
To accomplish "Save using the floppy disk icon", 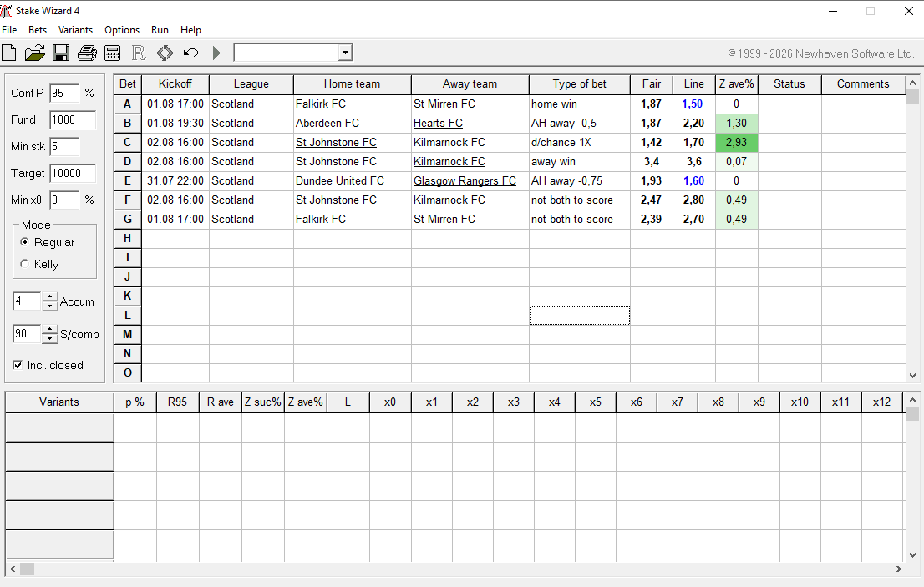I will coord(61,53).
